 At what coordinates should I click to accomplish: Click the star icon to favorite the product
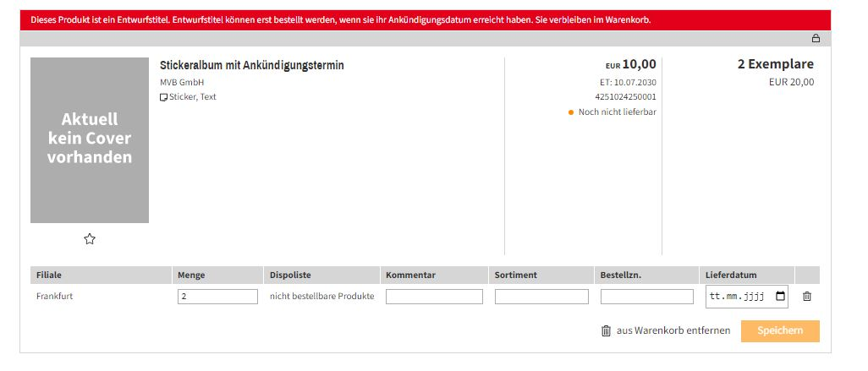[90, 239]
